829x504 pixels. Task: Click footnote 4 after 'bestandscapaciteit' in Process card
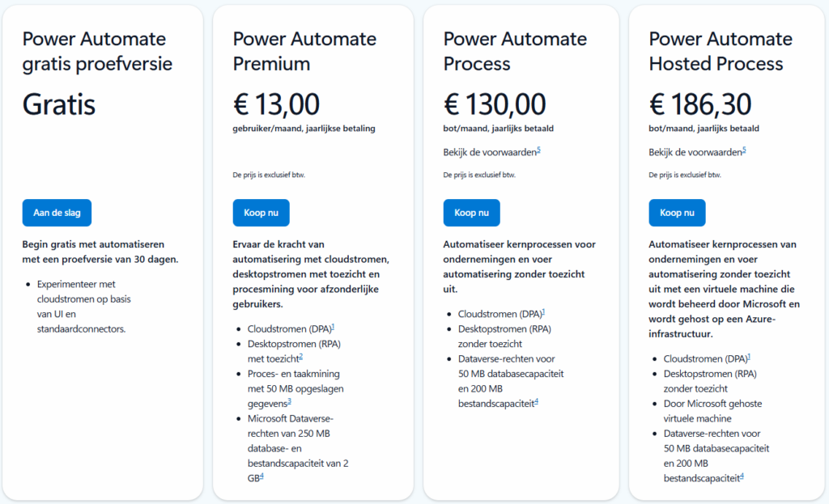(536, 401)
